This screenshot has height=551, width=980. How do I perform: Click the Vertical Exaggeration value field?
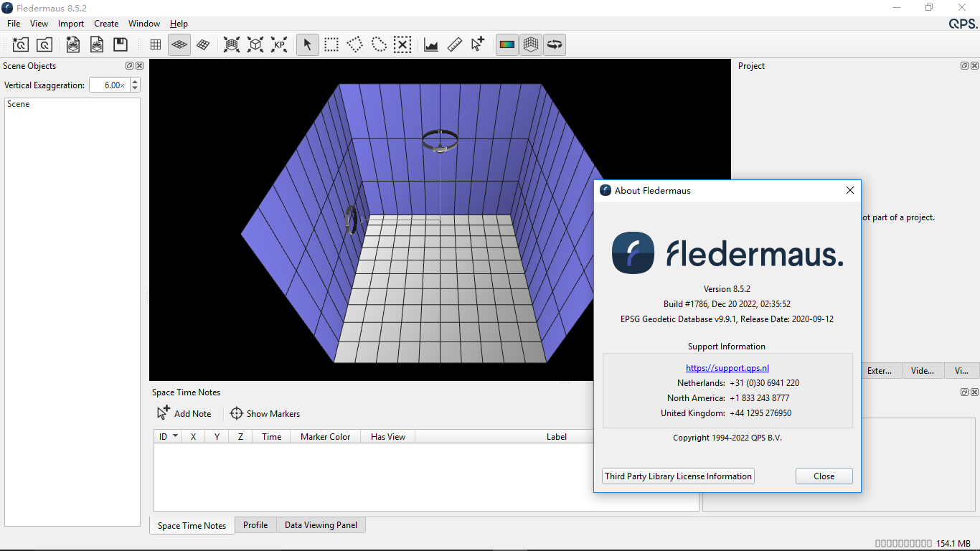109,85
